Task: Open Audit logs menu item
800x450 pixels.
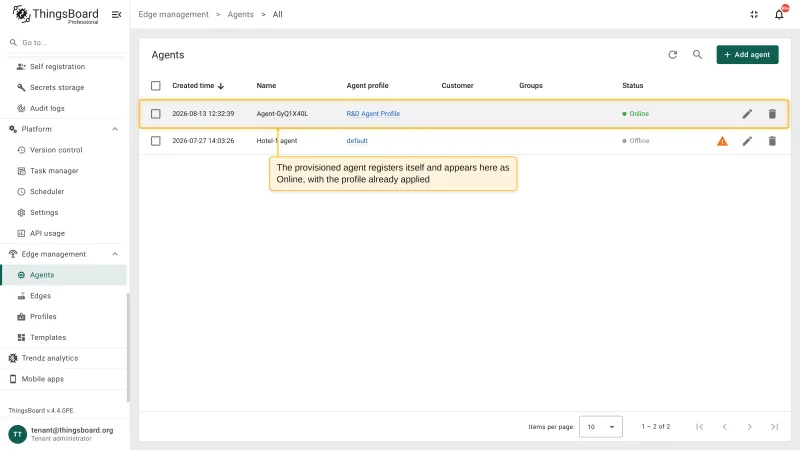Action: 64,108
